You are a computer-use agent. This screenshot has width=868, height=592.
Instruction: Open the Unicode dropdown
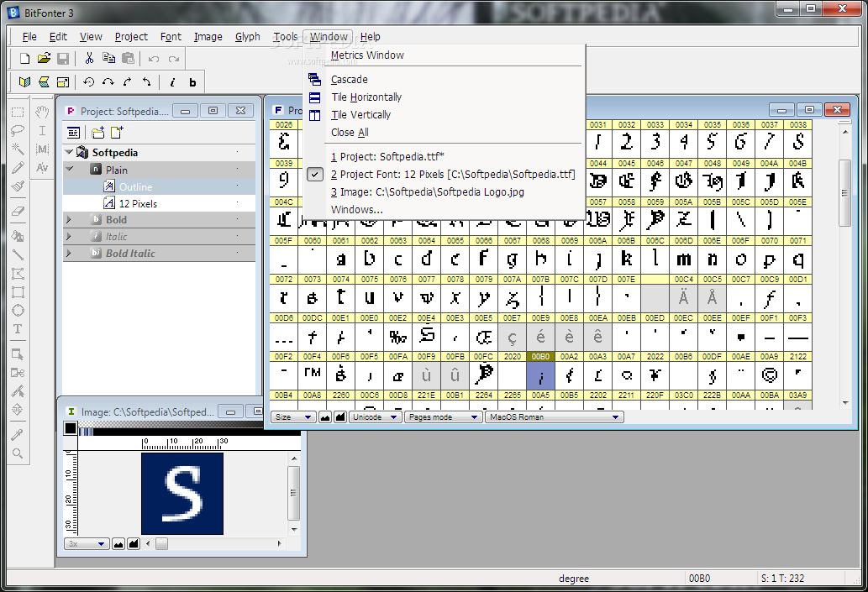375,417
